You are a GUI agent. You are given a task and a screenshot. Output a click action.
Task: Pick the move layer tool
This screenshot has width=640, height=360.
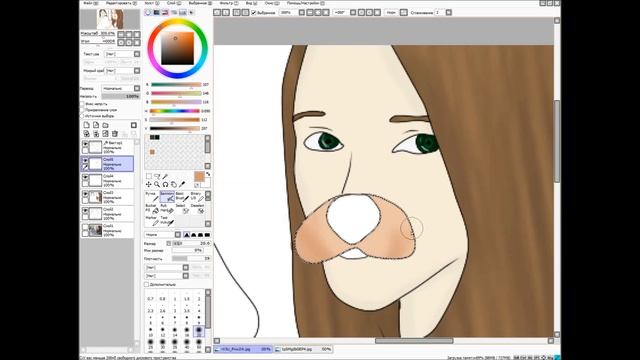tap(149, 184)
